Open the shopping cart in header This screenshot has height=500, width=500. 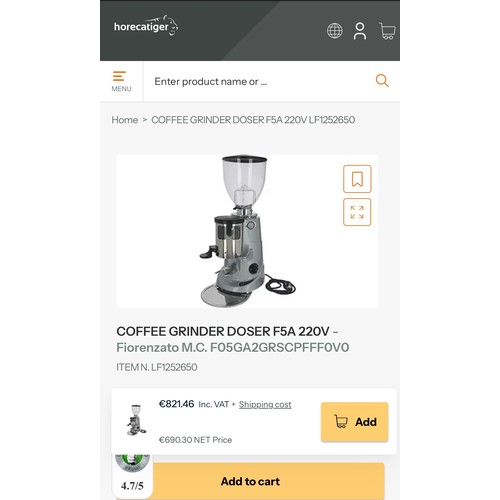(387, 31)
